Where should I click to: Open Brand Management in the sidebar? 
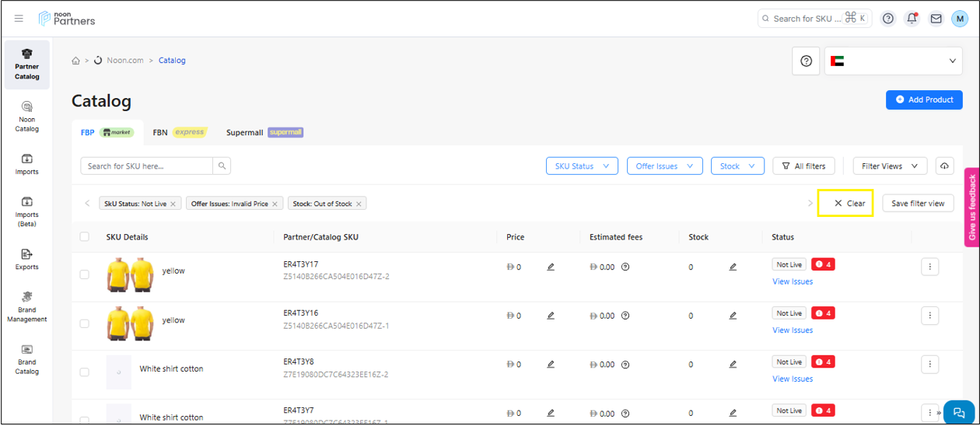pos(27,306)
